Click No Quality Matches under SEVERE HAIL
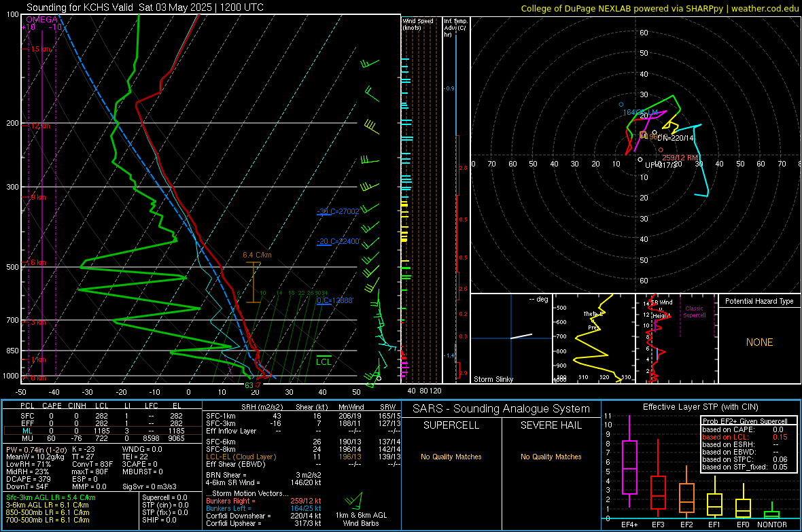Screen dimensions: 802x532 click(551, 457)
